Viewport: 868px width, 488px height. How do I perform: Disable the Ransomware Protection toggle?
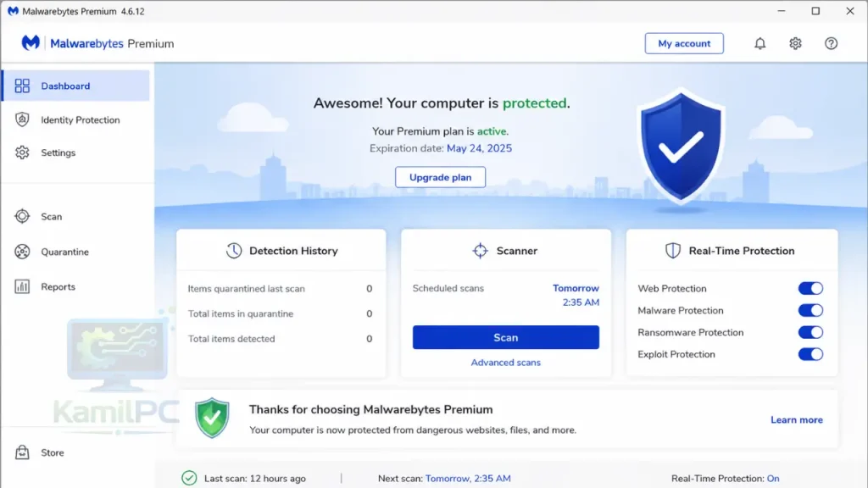coord(810,332)
